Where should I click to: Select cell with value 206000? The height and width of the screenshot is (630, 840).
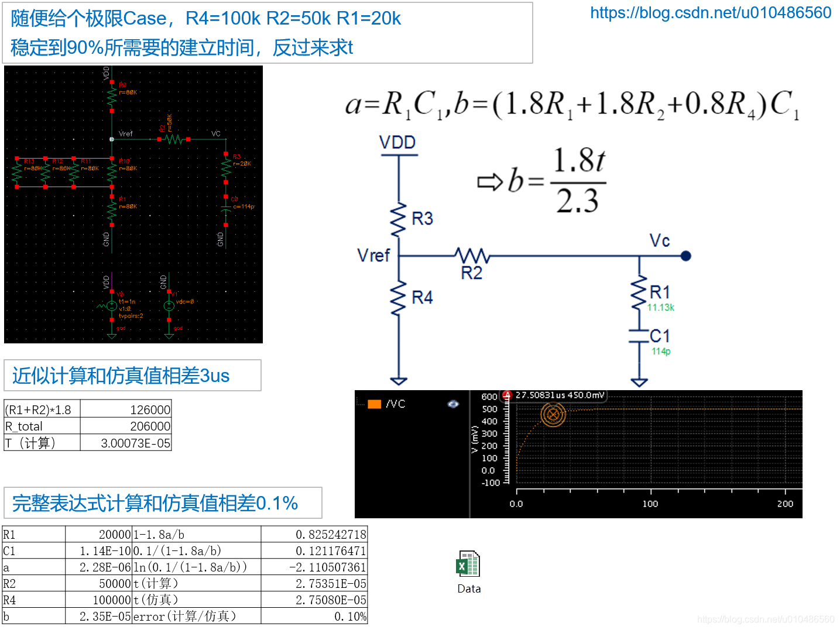[126, 426]
